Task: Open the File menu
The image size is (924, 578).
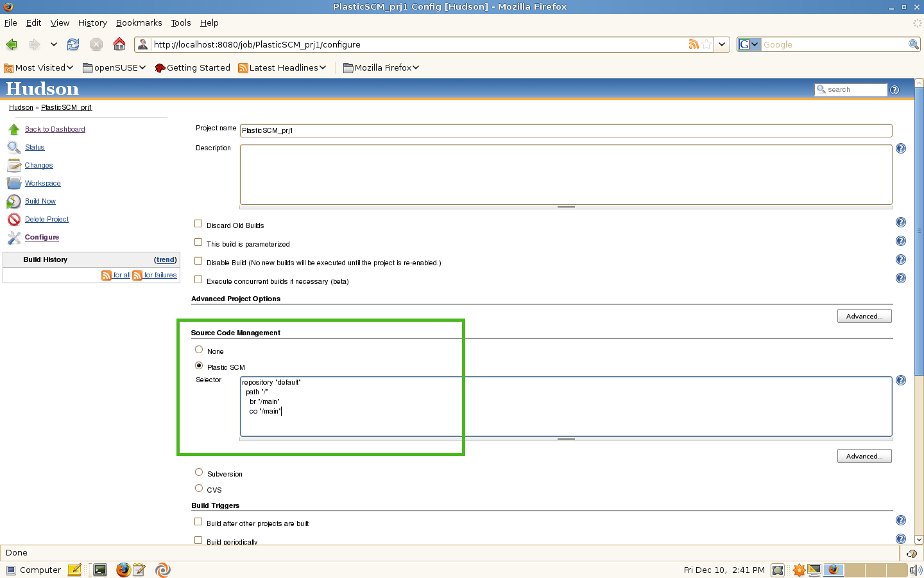Action: [11, 22]
